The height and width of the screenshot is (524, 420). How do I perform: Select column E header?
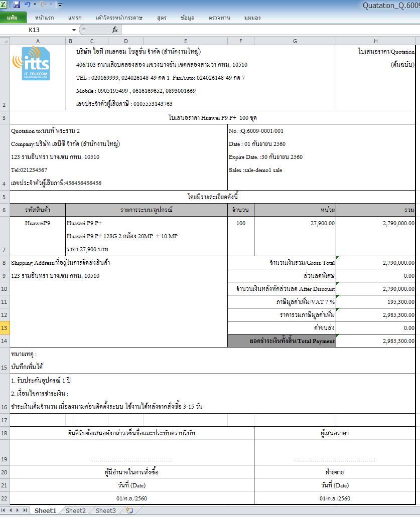tap(186, 41)
